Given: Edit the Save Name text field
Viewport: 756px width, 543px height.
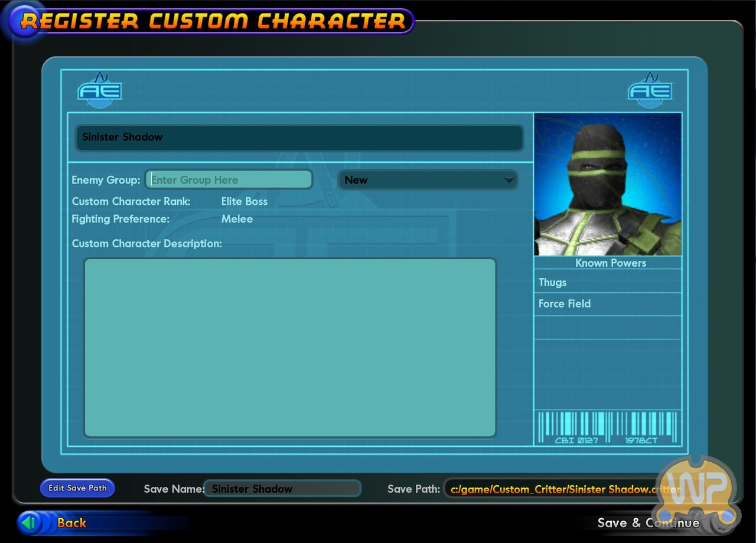Looking at the screenshot, I should [x=282, y=489].
